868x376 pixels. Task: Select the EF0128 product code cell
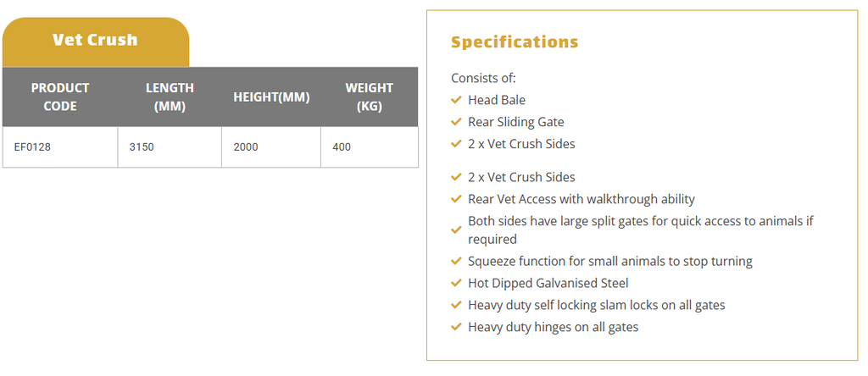[x=60, y=147]
